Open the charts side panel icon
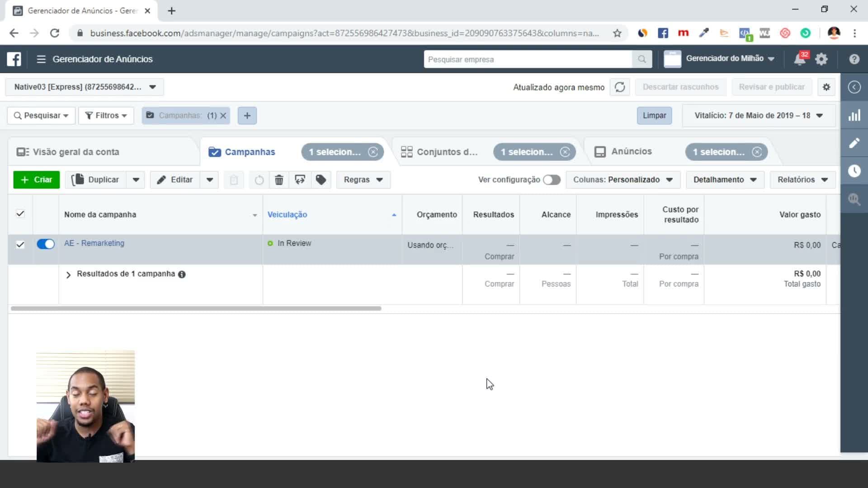 (x=854, y=115)
